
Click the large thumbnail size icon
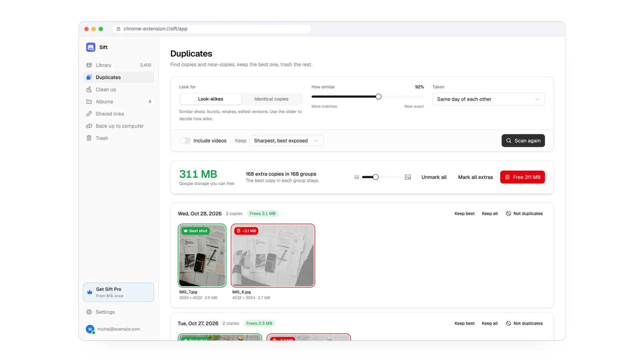pyautogui.click(x=408, y=177)
